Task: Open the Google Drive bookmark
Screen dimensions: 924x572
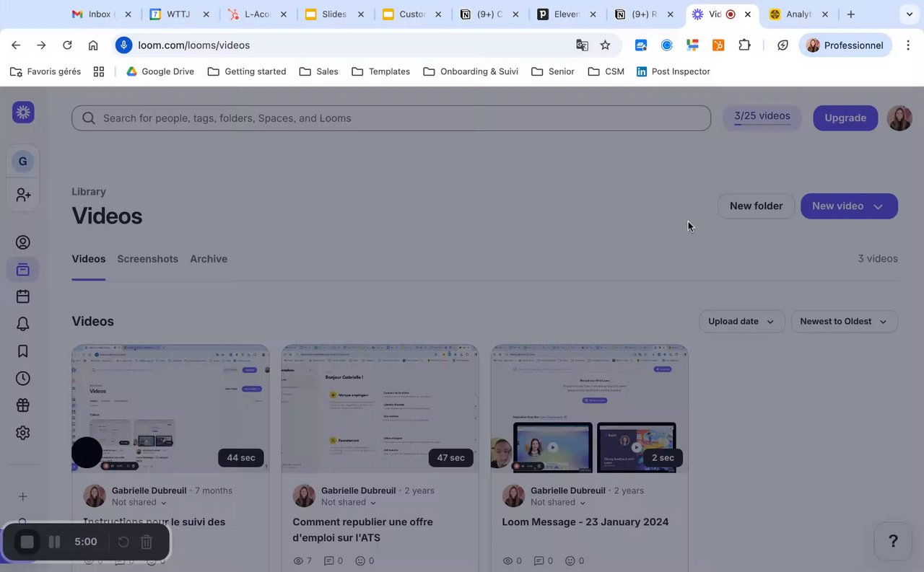Action: point(160,71)
